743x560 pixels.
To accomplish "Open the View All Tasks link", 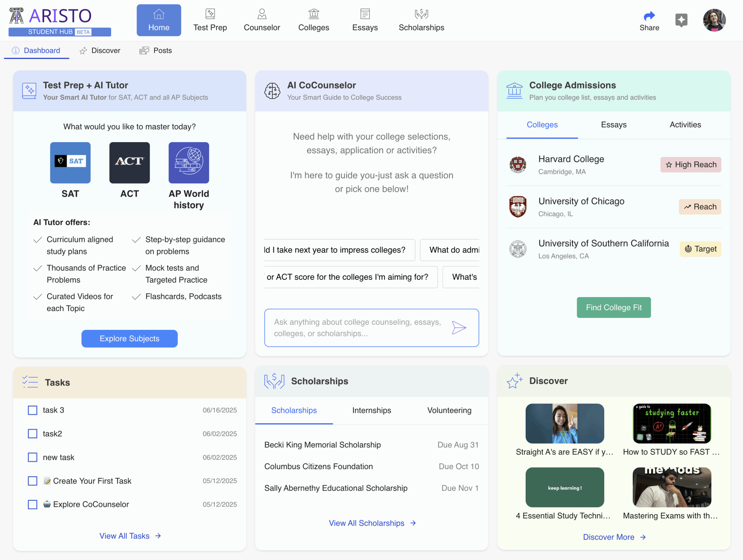I will pyautogui.click(x=130, y=536).
